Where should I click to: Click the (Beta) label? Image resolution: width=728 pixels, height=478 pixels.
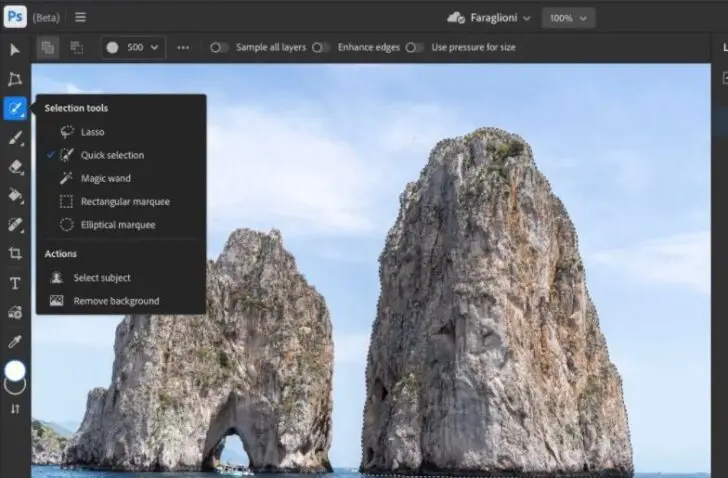coord(46,18)
